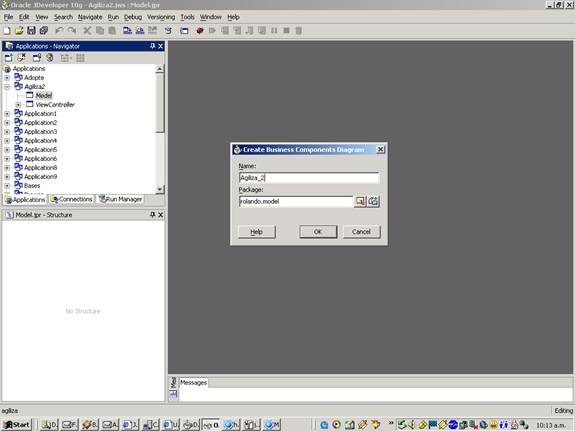
Task: Click the Rebuild project toolbar icon
Action: tap(140, 31)
